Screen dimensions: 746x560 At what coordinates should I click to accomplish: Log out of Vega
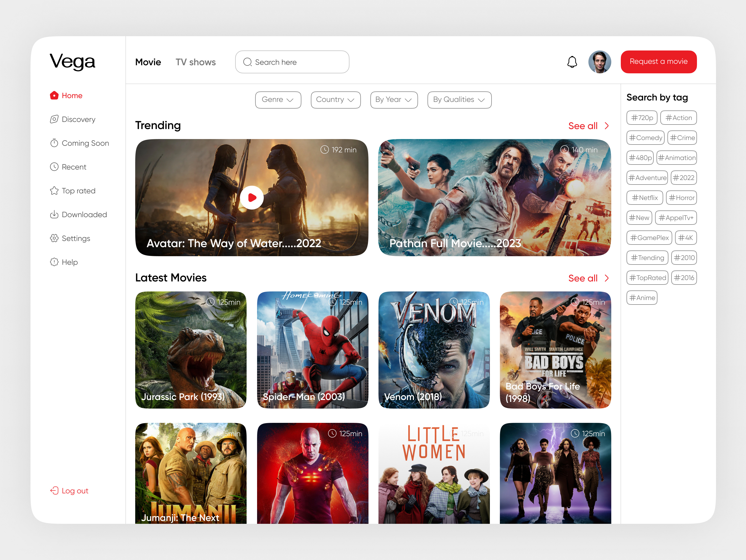coord(69,491)
